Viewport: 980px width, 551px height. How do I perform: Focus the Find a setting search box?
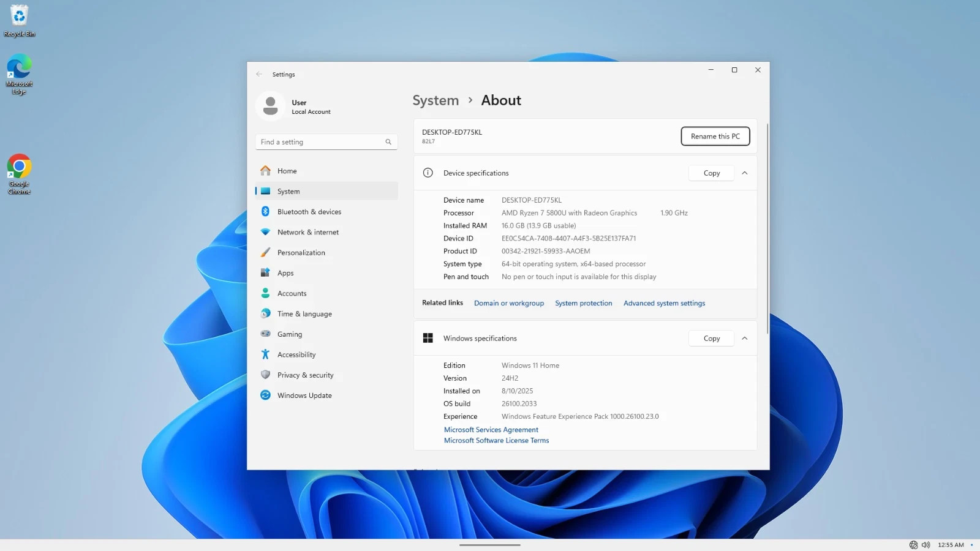[326, 142]
